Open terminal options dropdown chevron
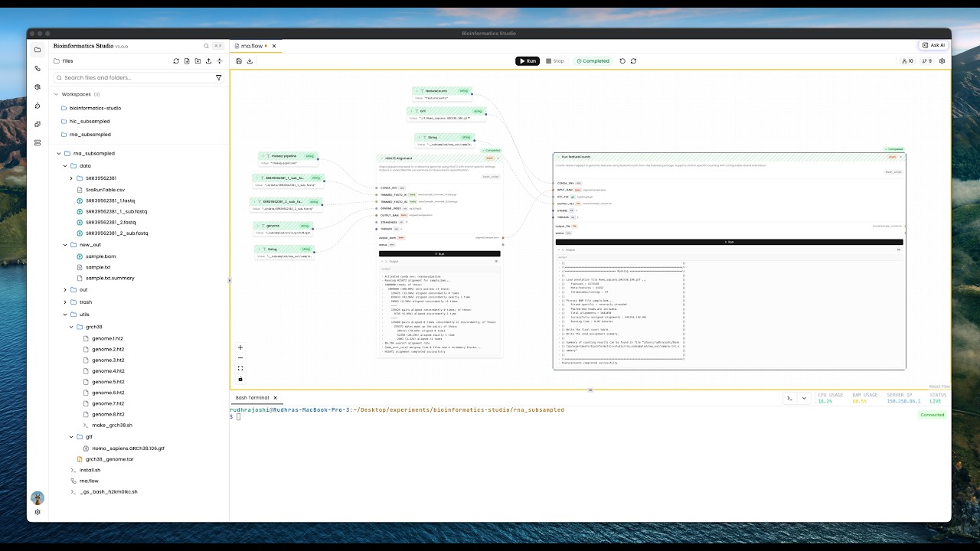 [804, 398]
